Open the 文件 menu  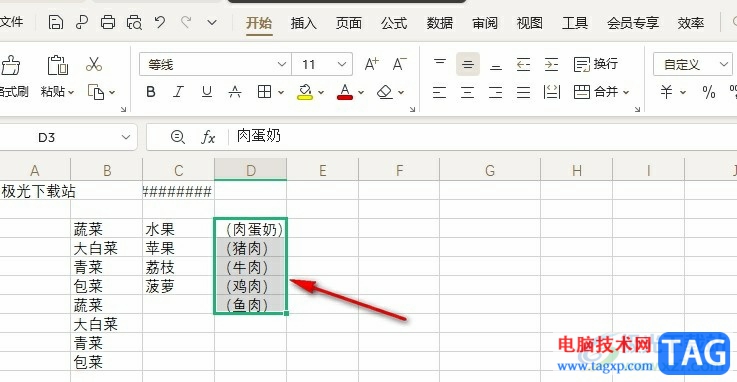[11, 22]
